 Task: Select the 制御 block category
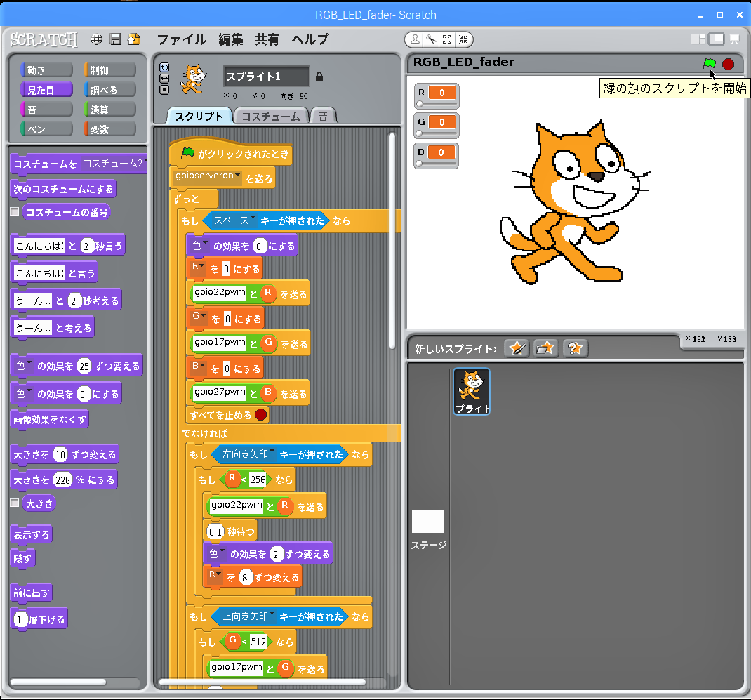109,70
